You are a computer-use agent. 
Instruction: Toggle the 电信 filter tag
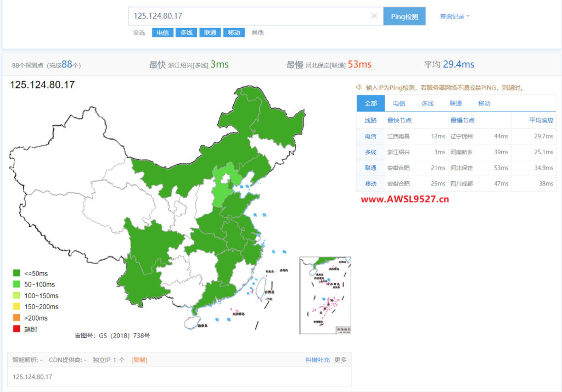click(162, 32)
